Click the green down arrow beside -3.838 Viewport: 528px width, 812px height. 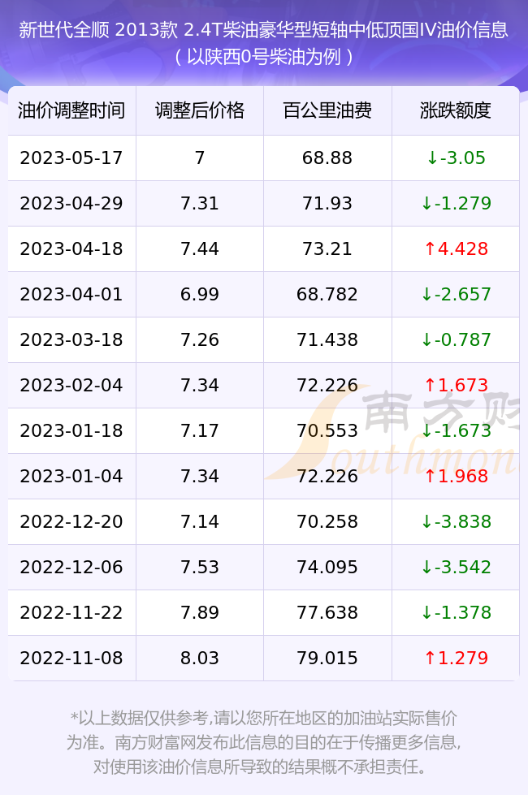click(x=426, y=521)
